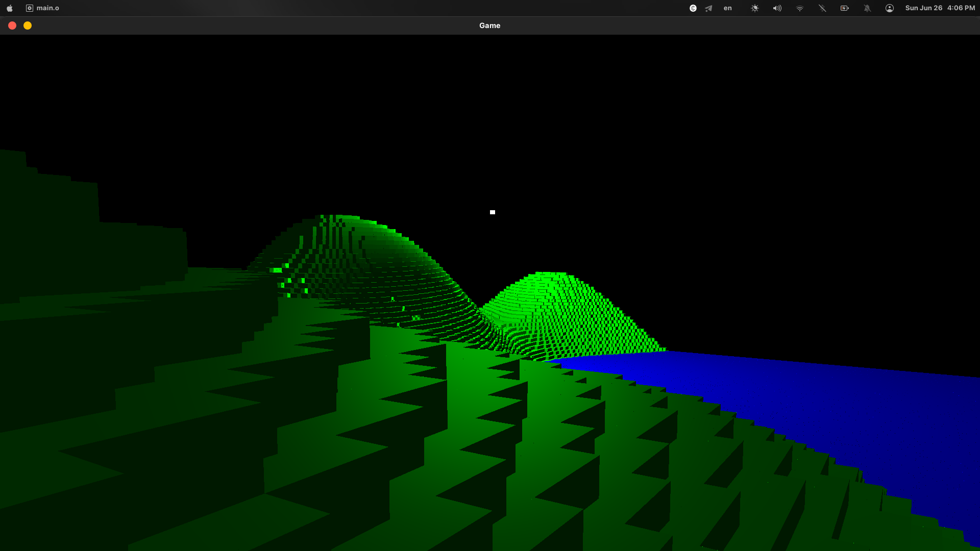980x551 pixels.
Task: Open the Apple menu
Action: pos(9,8)
